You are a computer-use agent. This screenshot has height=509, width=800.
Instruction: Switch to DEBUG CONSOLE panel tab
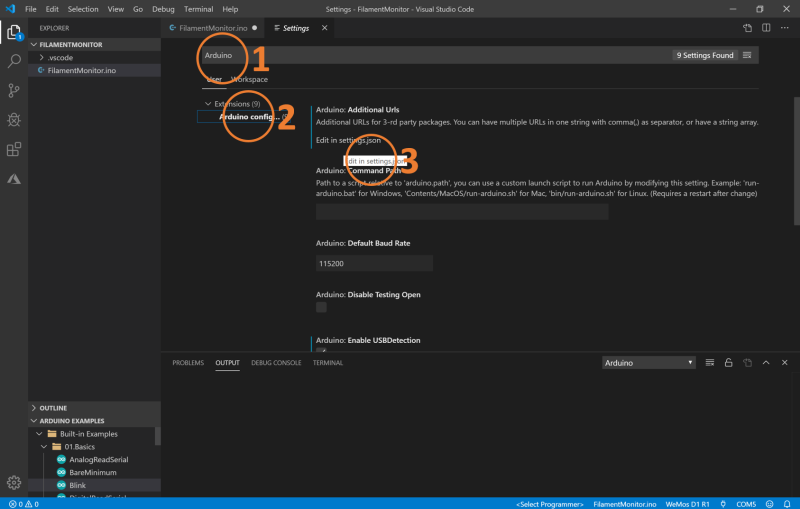coord(276,363)
